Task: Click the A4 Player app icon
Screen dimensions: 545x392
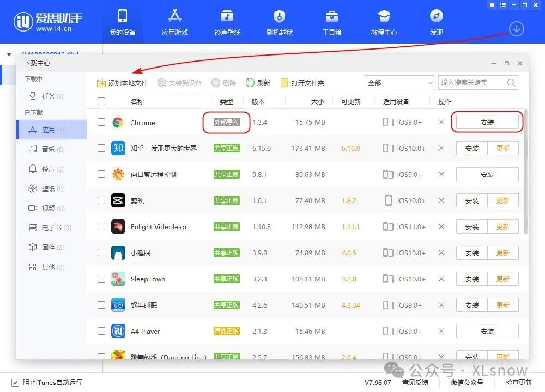Action: coord(118,331)
